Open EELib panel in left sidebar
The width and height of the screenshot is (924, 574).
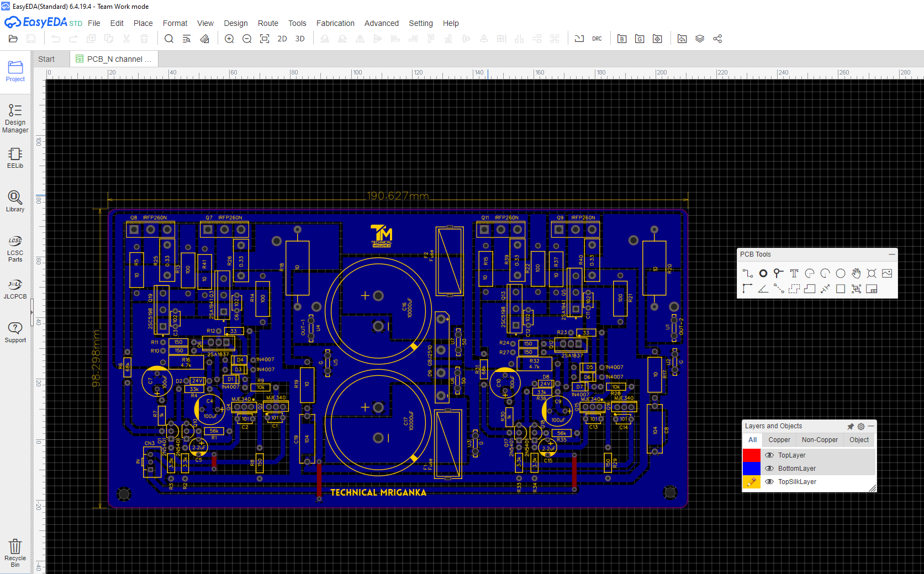tap(15, 158)
